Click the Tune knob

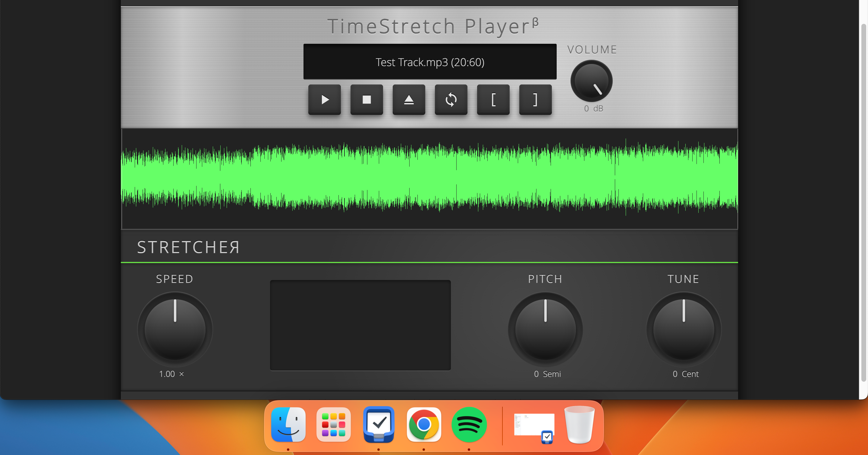pyautogui.click(x=683, y=329)
